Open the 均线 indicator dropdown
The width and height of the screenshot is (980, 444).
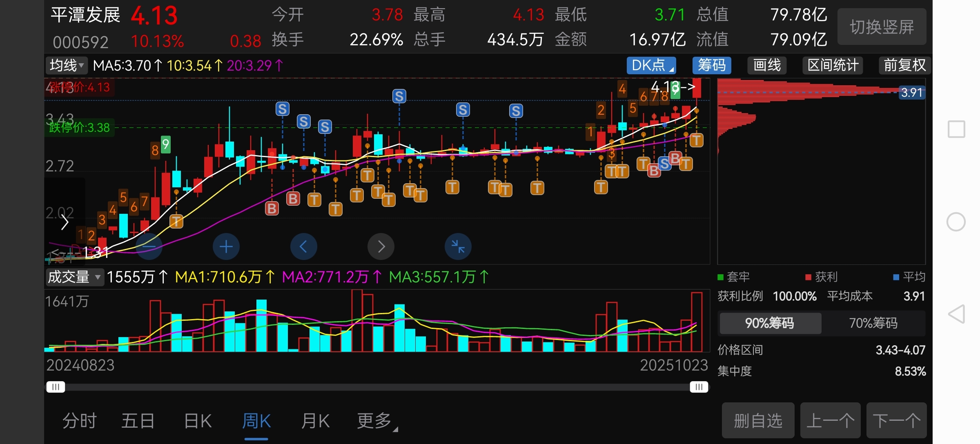tap(67, 65)
